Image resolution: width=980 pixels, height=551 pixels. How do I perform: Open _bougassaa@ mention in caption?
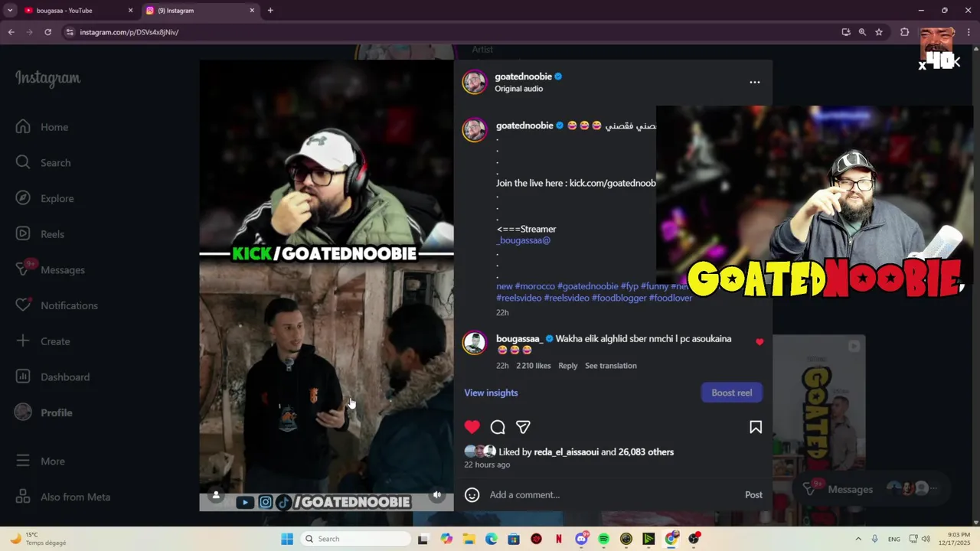pyautogui.click(x=524, y=240)
